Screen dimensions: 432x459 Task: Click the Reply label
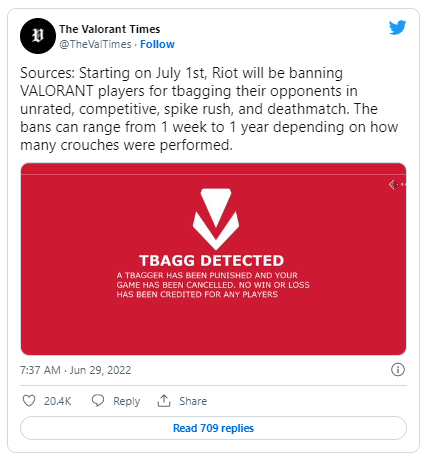point(126,401)
